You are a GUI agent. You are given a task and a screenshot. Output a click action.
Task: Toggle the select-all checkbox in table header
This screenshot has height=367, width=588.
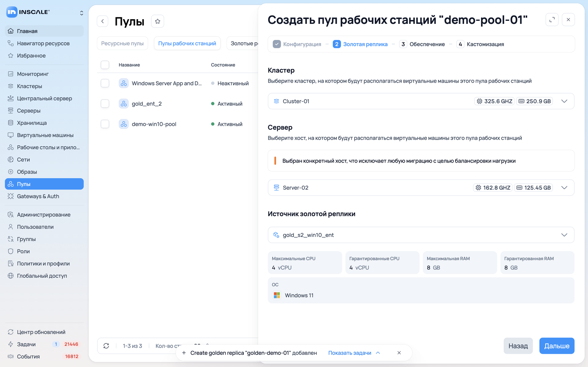[105, 65]
